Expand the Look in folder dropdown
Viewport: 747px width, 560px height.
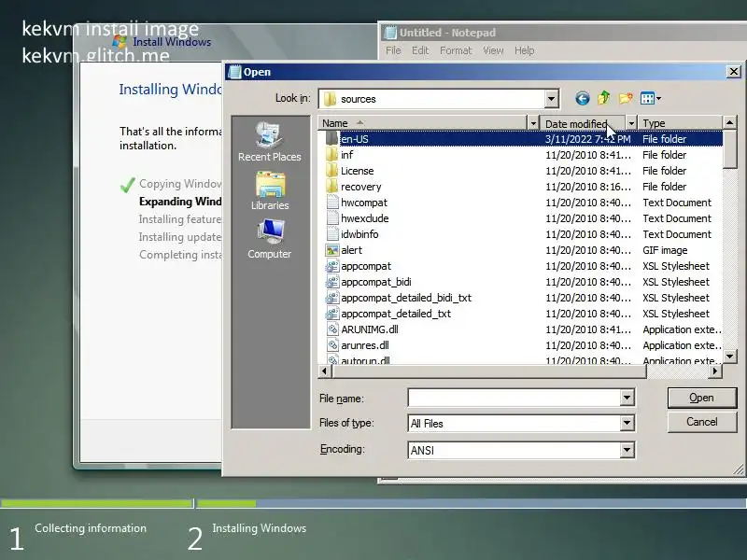point(551,99)
